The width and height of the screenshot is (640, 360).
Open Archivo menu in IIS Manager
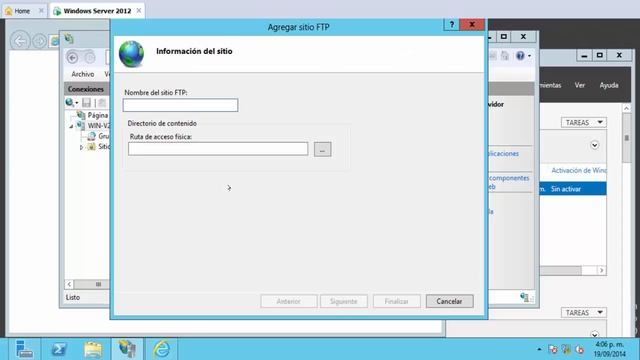coord(82,74)
